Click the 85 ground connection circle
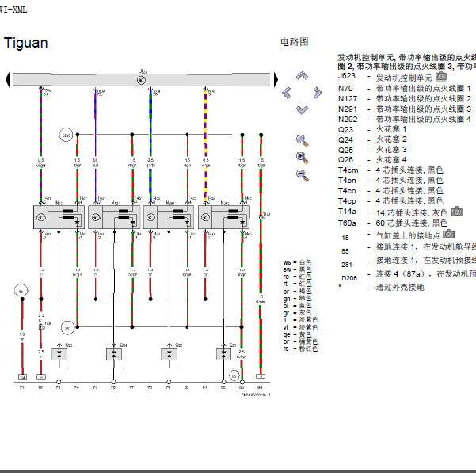 point(21,291)
